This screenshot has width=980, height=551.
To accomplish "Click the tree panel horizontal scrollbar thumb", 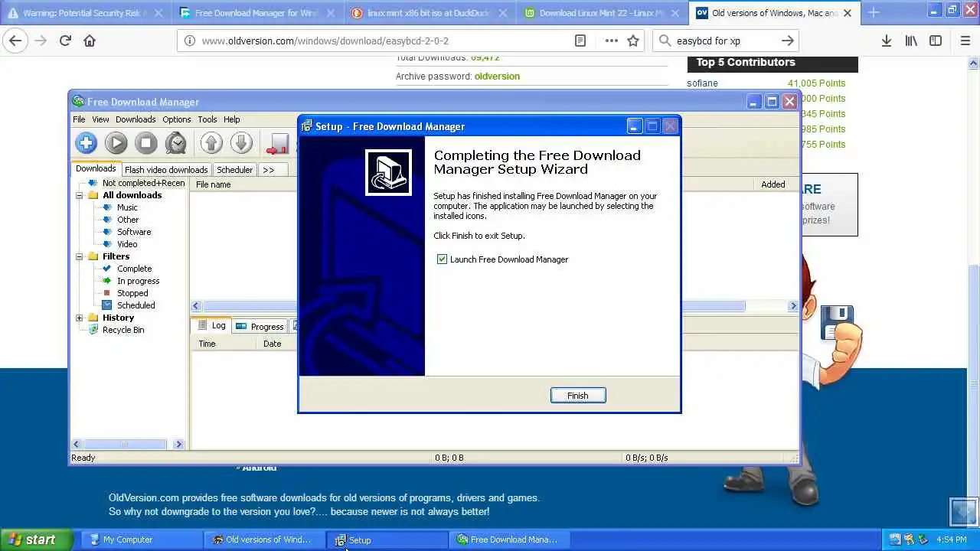I will 125,444.
